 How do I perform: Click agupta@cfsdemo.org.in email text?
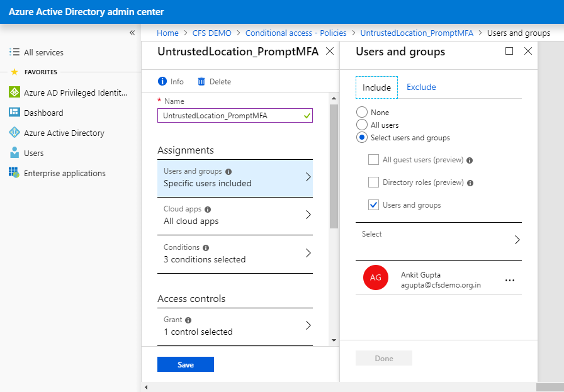pos(441,285)
